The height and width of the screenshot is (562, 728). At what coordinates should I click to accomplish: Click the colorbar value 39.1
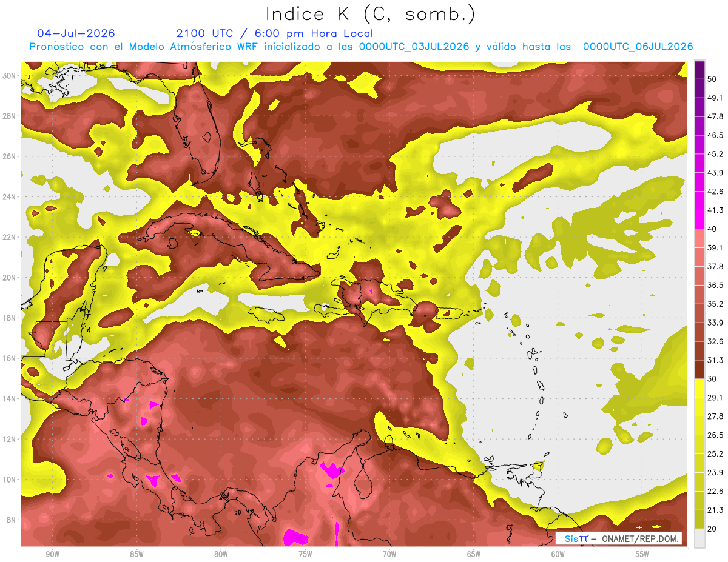(x=715, y=247)
